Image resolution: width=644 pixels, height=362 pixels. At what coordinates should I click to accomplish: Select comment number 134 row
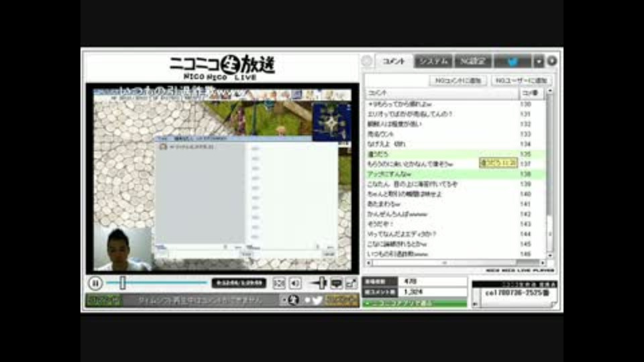[455, 144]
